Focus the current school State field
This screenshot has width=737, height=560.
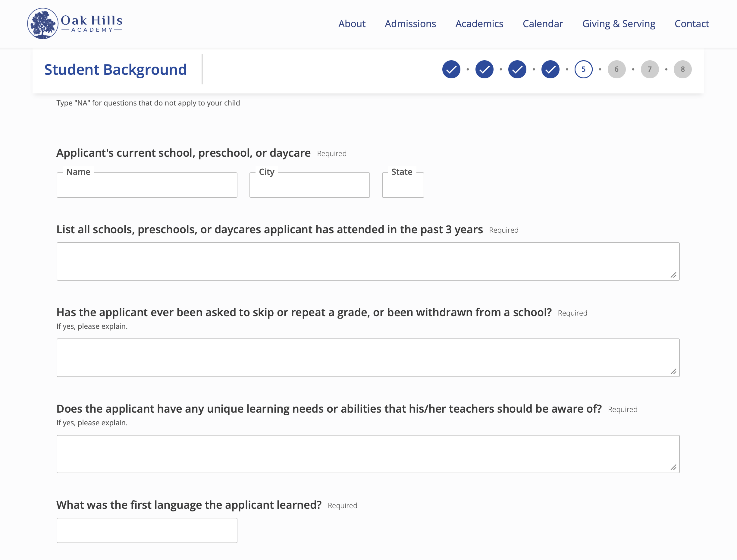(403, 185)
